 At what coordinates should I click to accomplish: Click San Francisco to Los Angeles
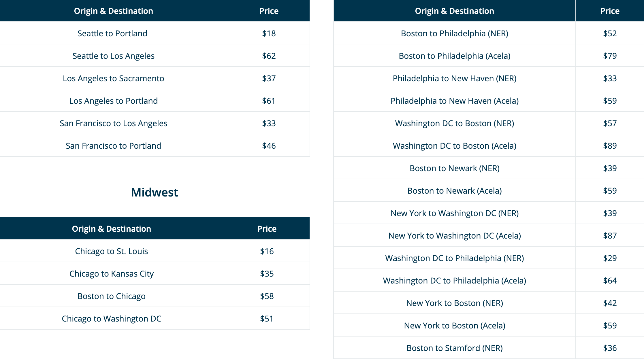coord(113,123)
